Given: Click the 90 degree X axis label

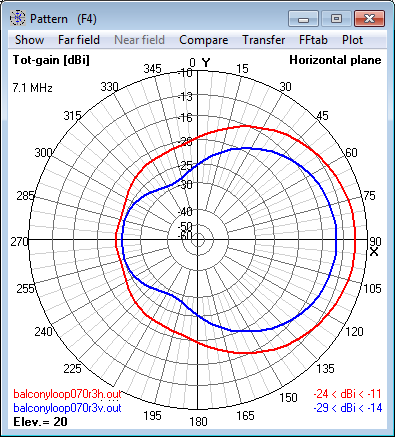Looking at the screenshot, I should (375, 241).
